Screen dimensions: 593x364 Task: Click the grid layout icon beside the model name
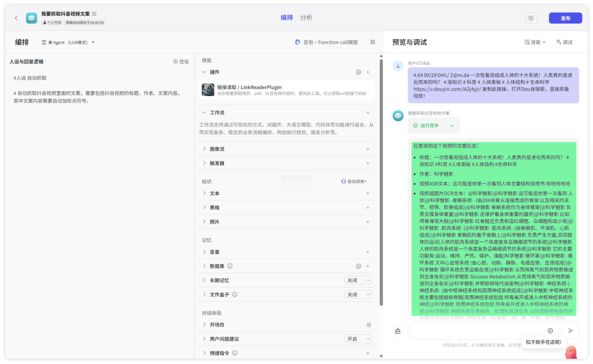click(x=373, y=42)
